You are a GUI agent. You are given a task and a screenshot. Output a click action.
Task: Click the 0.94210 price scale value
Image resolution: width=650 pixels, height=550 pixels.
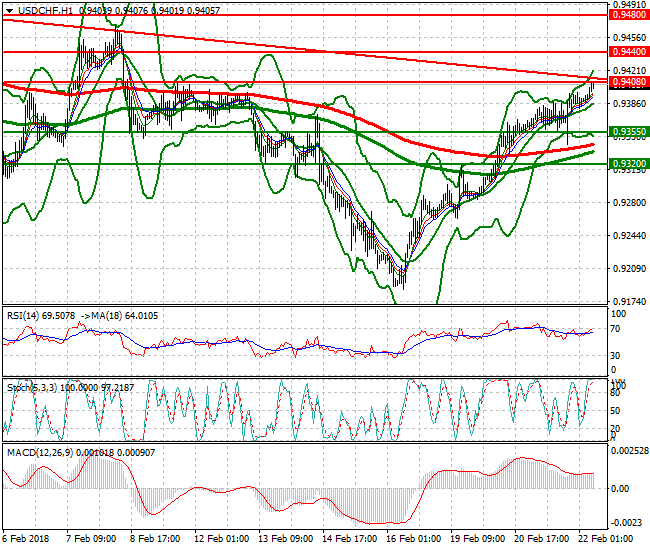tap(629, 70)
